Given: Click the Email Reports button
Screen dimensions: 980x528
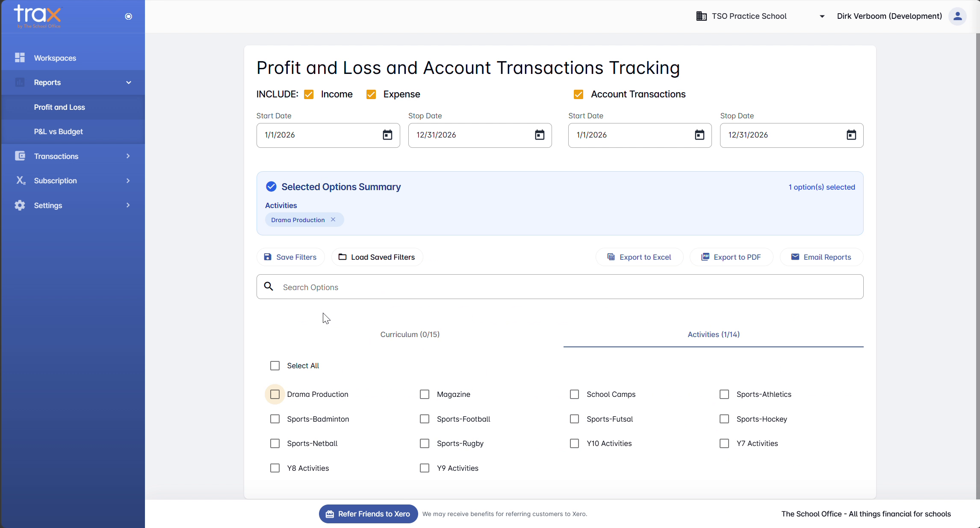Looking at the screenshot, I should click(821, 257).
